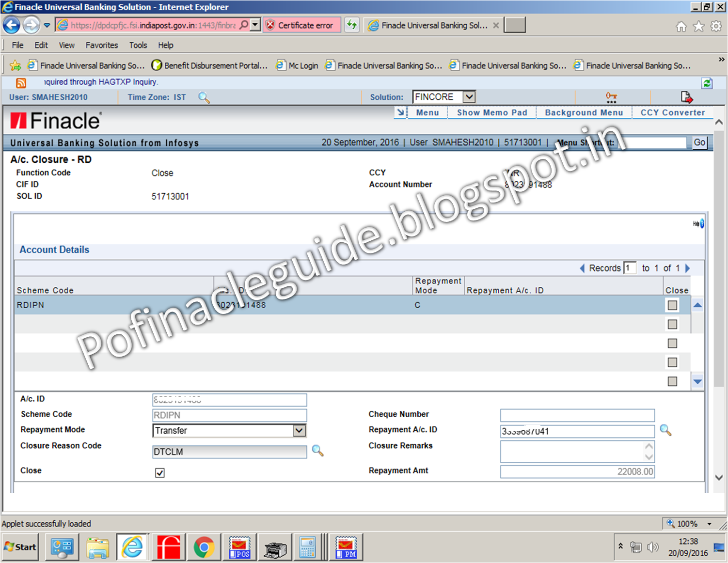
Task: Open the Time Zone search magnifier
Action: (x=204, y=98)
